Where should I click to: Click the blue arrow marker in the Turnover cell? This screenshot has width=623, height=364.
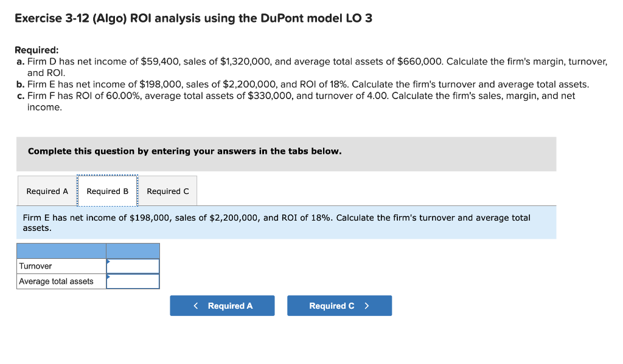tap(109, 262)
